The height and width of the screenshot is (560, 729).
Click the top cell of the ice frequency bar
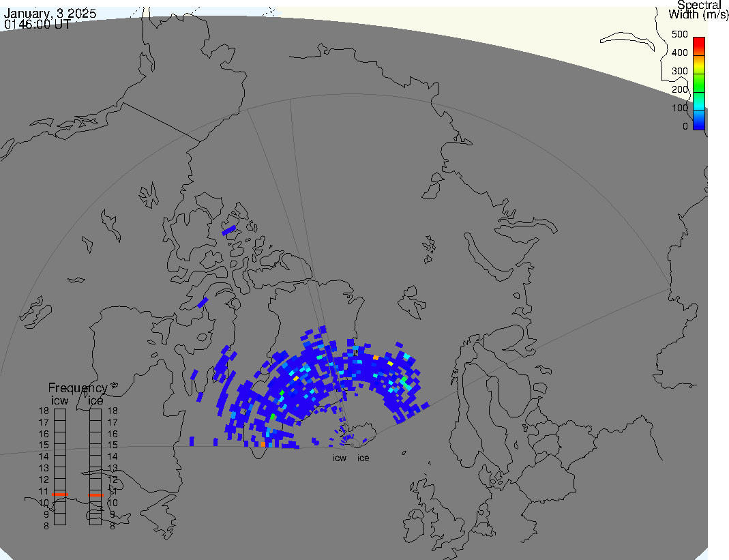point(95,415)
